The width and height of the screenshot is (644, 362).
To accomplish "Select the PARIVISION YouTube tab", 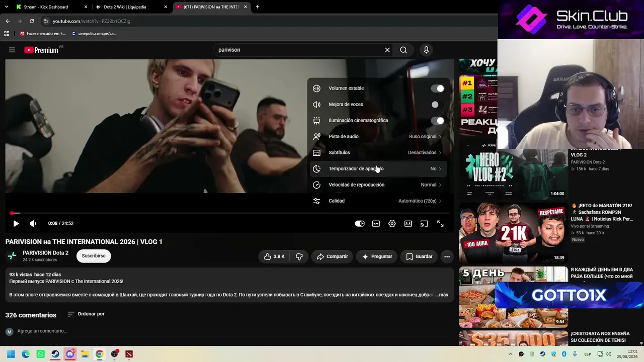I will tap(211, 7).
